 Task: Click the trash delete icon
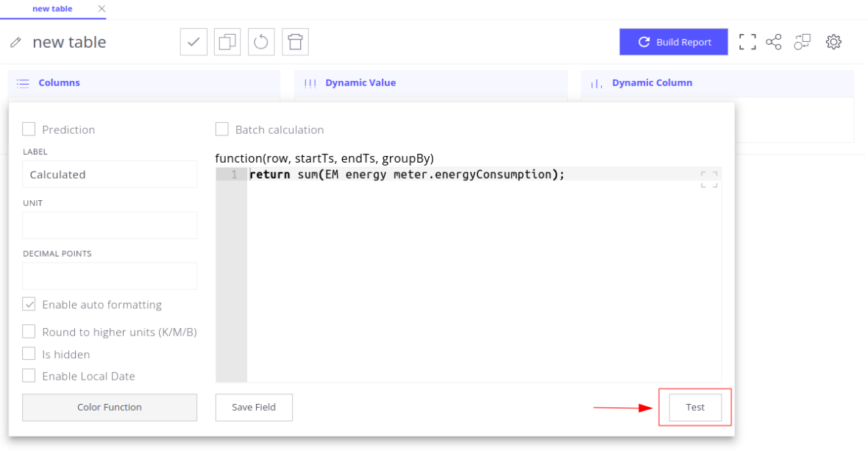coord(295,42)
